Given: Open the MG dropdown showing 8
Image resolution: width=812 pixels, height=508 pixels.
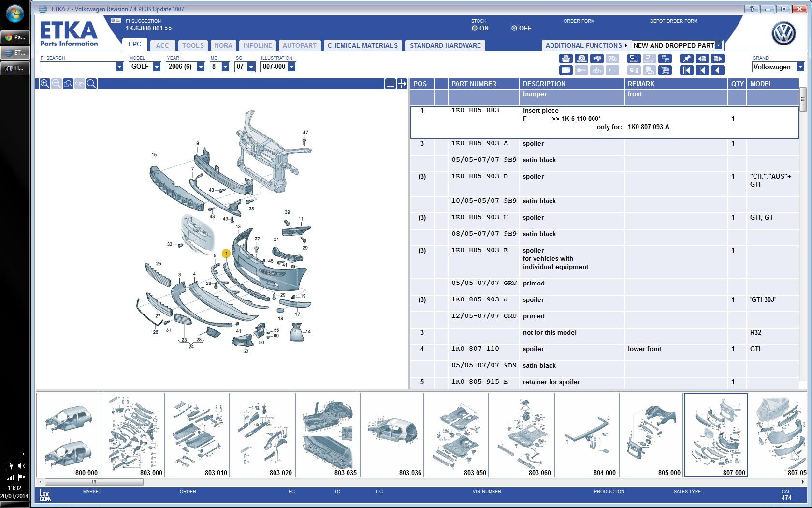Looking at the screenshot, I should [x=225, y=67].
